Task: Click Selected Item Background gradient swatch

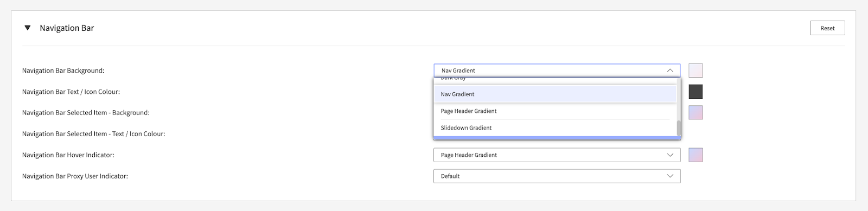Action: pyautogui.click(x=695, y=113)
